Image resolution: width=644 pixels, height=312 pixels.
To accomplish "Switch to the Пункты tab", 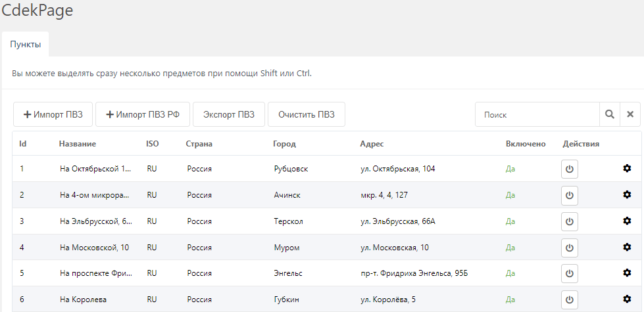I will pos(26,44).
